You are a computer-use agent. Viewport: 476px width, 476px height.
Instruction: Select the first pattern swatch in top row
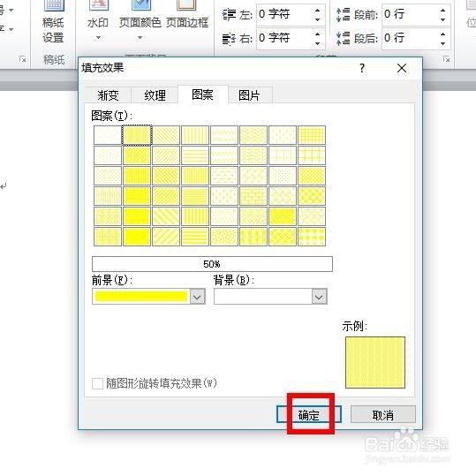point(108,135)
